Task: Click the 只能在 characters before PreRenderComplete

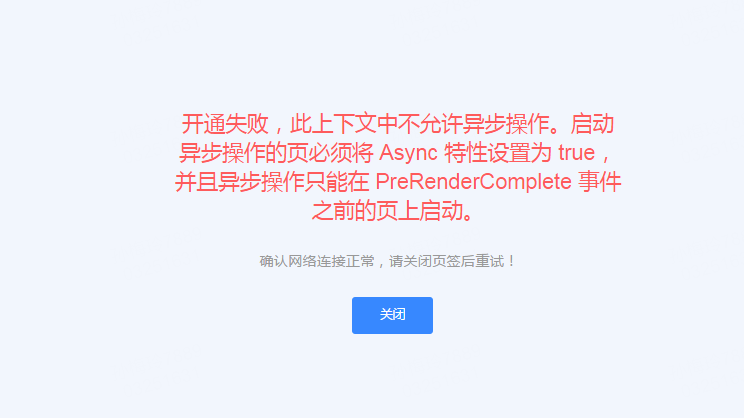Action: (x=337, y=182)
